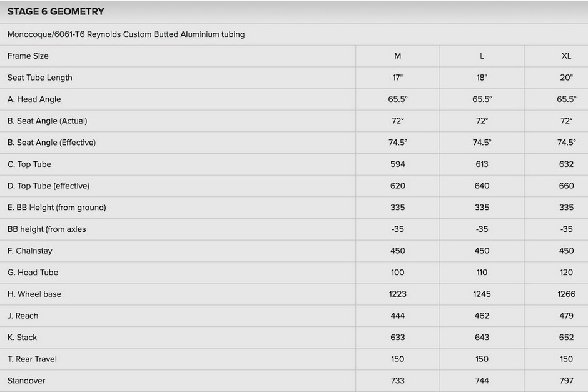Select the wheel base value 1245
Viewport: 588px width, 392px height.
[482, 294]
